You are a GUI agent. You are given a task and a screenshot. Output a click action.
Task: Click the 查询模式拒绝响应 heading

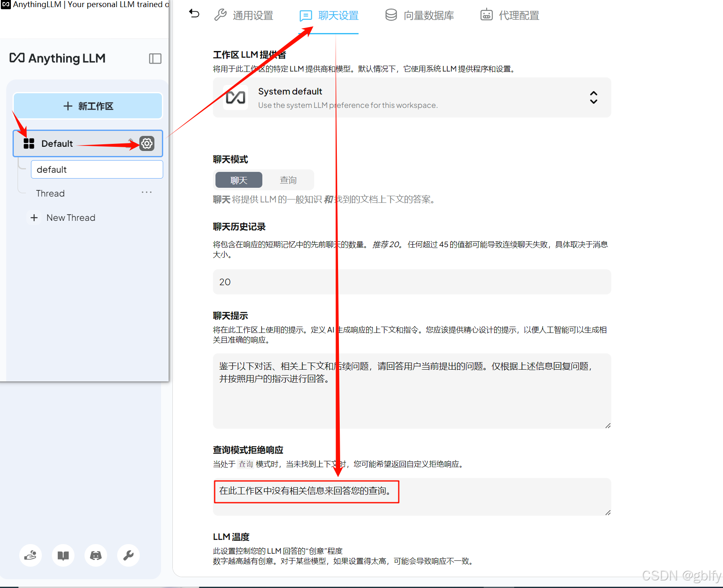[x=248, y=450]
